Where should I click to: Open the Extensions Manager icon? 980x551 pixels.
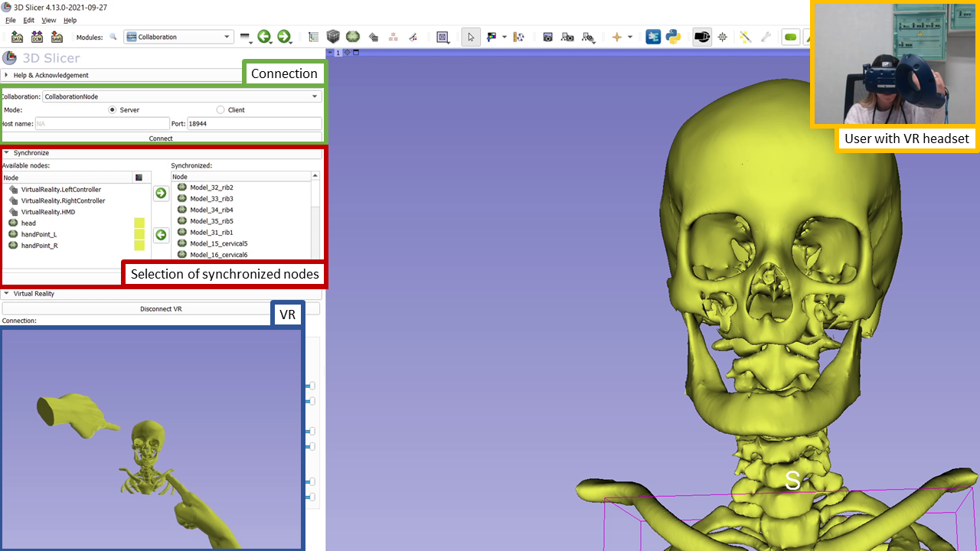pos(653,37)
